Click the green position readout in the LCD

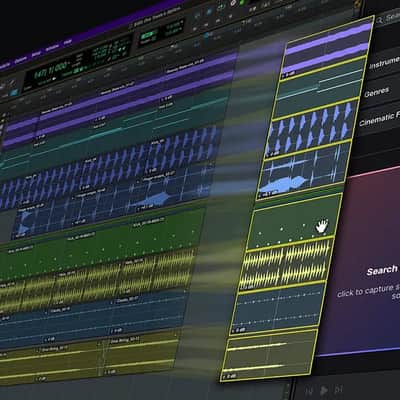52,71
